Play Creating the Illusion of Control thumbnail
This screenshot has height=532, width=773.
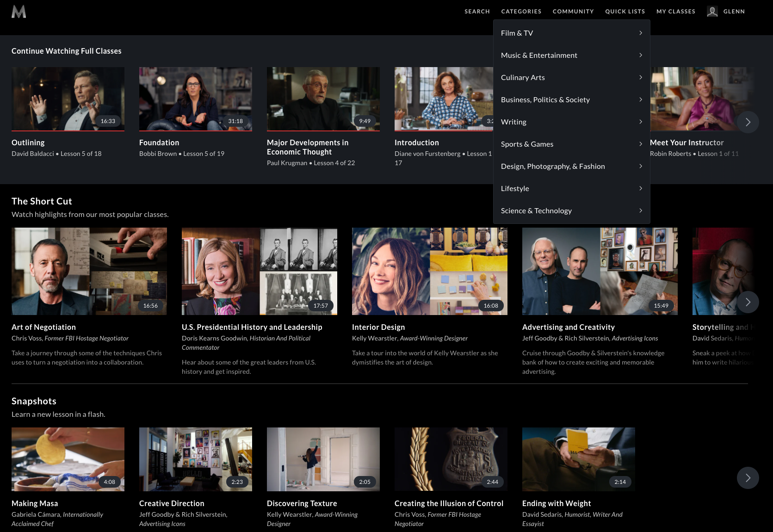point(451,459)
